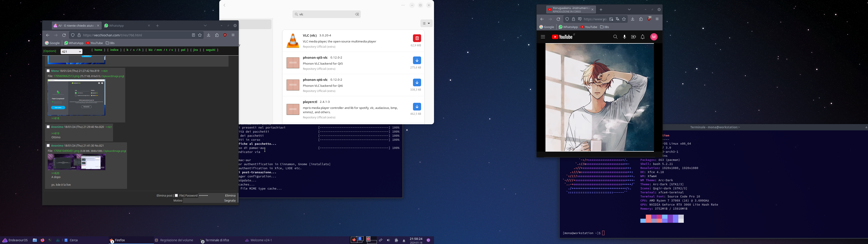Open the IBs bookmark folder in YouTube window
This screenshot has width=868, height=244.
(604, 27)
